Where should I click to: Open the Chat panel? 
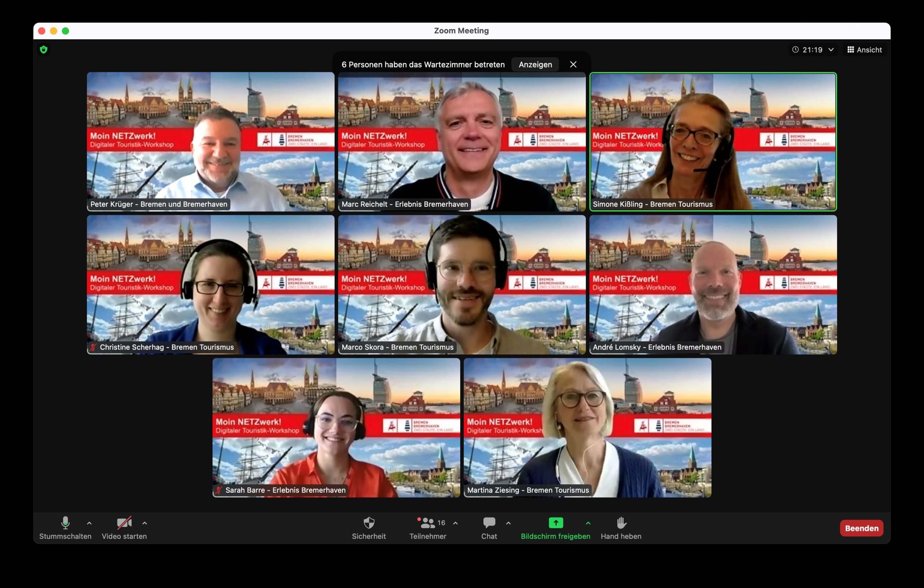coord(489,528)
